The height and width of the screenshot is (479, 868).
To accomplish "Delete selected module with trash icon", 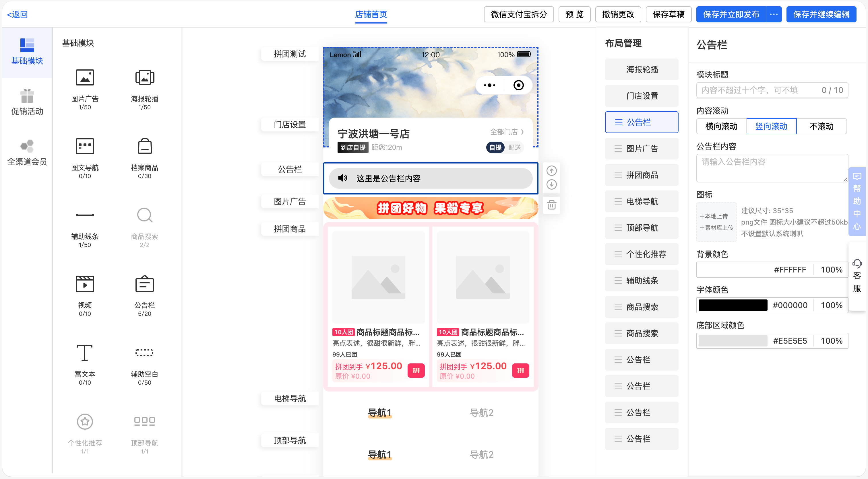I will tap(551, 205).
